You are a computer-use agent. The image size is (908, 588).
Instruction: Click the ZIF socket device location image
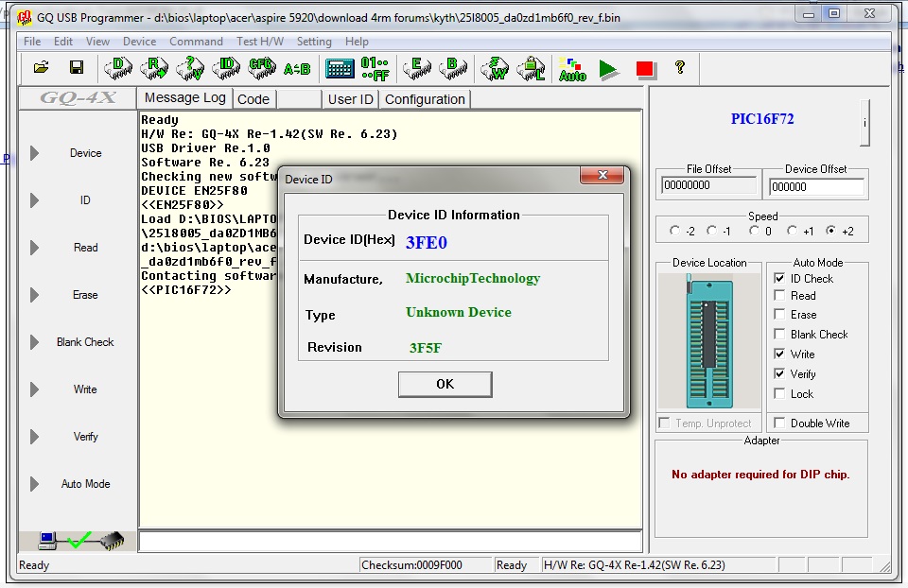709,341
